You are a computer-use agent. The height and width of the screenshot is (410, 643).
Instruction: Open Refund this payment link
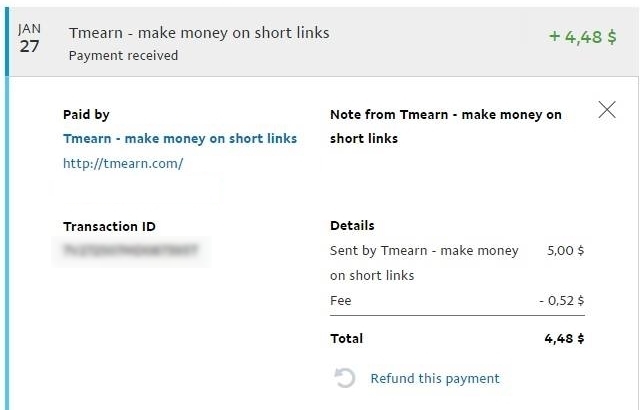click(435, 378)
